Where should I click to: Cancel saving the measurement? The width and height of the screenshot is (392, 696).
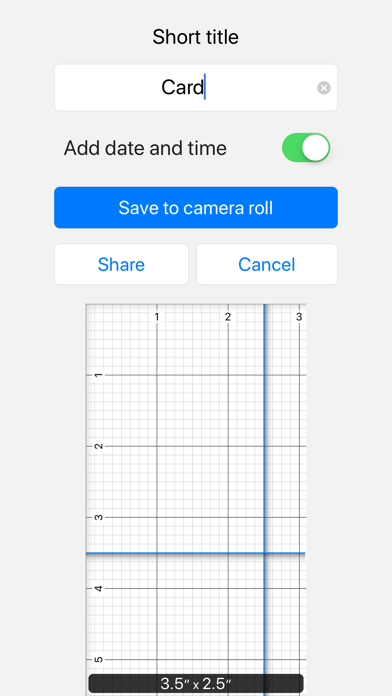pos(267,264)
